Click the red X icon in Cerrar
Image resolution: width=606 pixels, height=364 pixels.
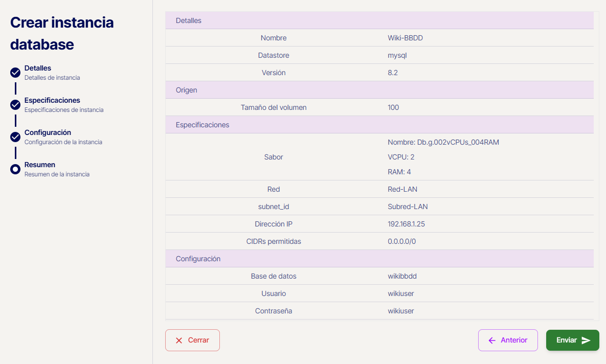point(179,340)
